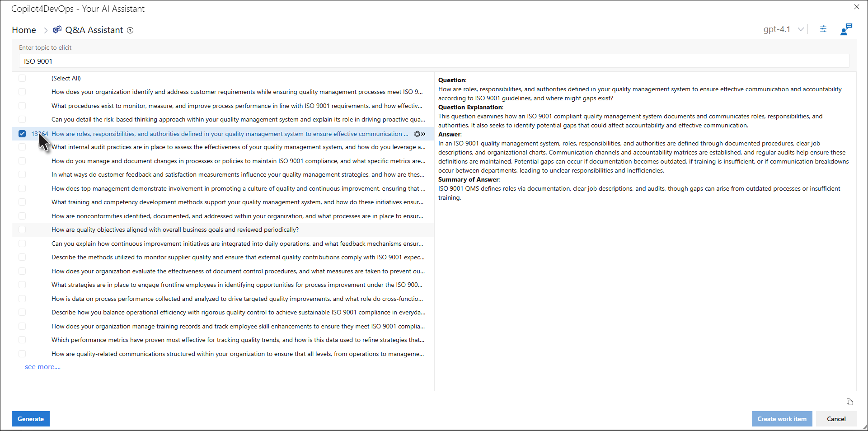
Task: Expand the list with see more link
Action: (42, 367)
